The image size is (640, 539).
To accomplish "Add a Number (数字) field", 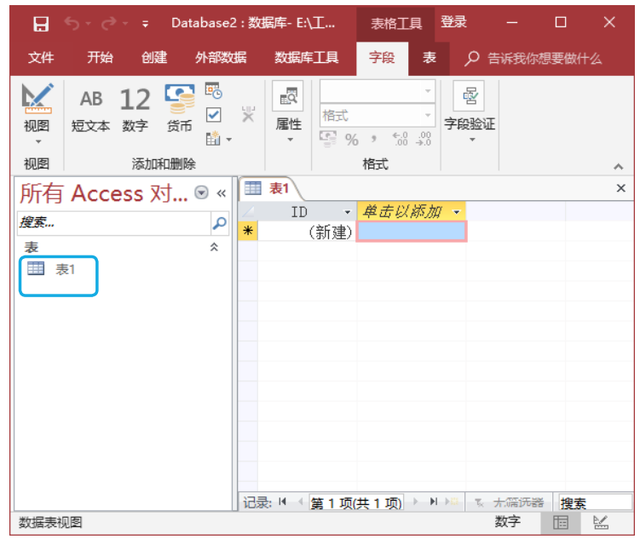I will coord(135,109).
